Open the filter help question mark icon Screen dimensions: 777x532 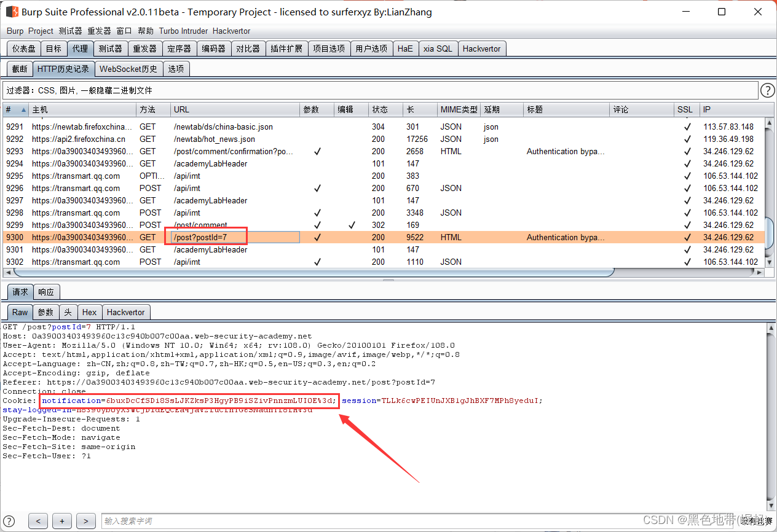click(768, 91)
